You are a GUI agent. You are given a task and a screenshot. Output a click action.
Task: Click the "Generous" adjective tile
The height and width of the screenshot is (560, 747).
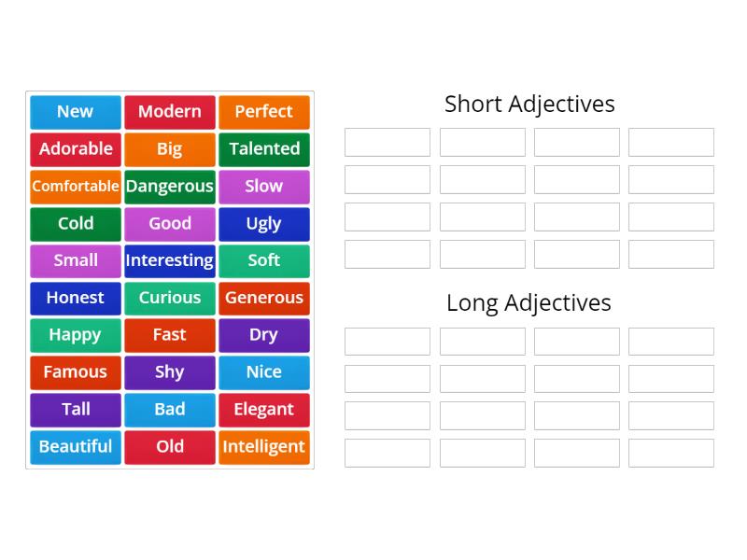pos(264,298)
